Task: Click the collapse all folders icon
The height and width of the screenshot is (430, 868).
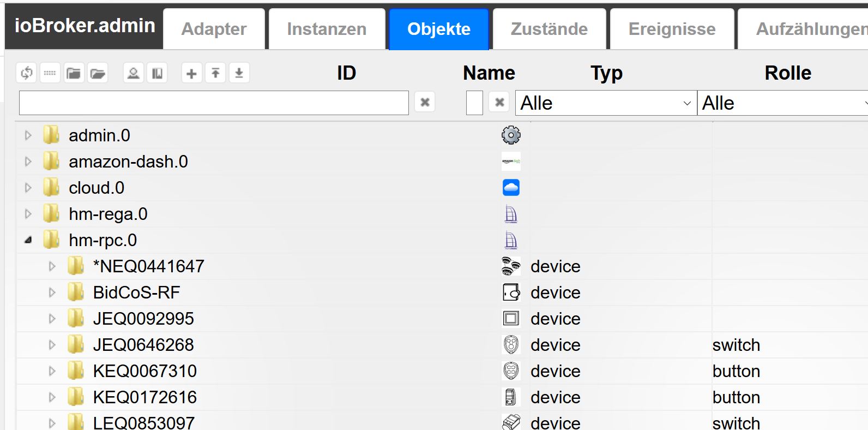Action: coord(74,73)
